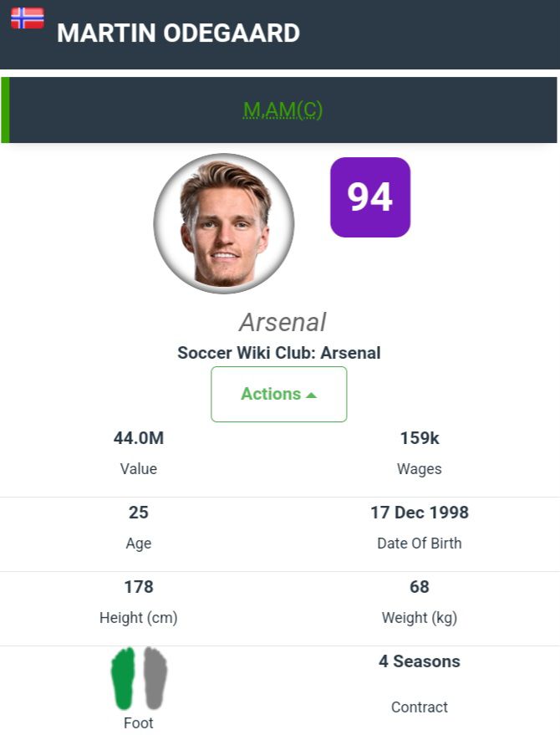The image size is (560, 735).
Task: Select the 159k wages figure
Action: [x=420, y=438]
